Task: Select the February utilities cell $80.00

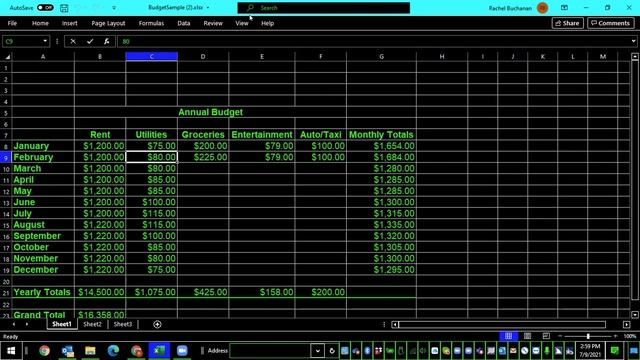Action: click(x=151, y=157)
